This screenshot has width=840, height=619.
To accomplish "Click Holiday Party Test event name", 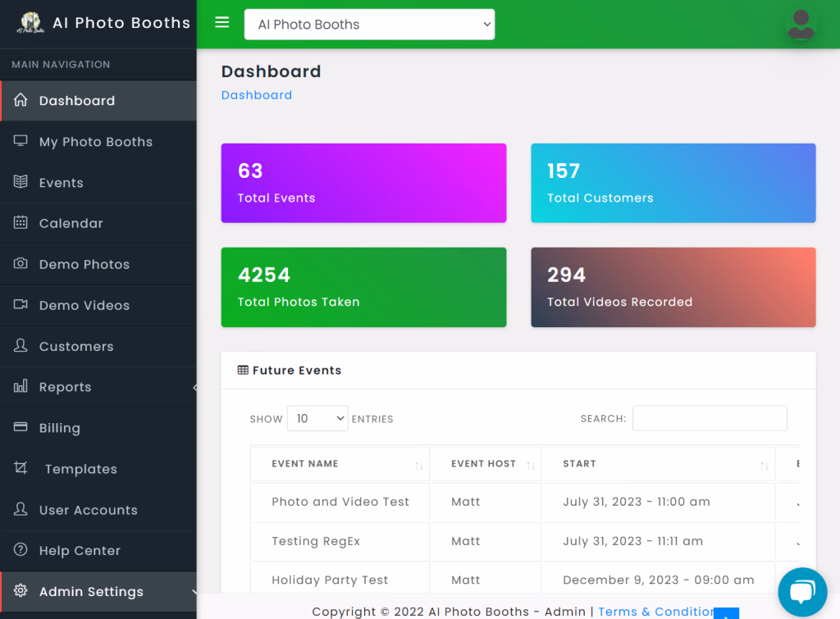I will click(x=330, y=580).
